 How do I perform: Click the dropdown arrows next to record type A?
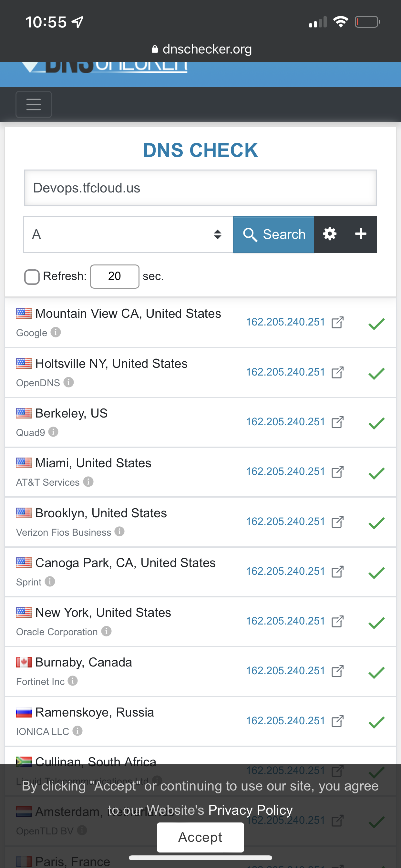click(218, 234)
